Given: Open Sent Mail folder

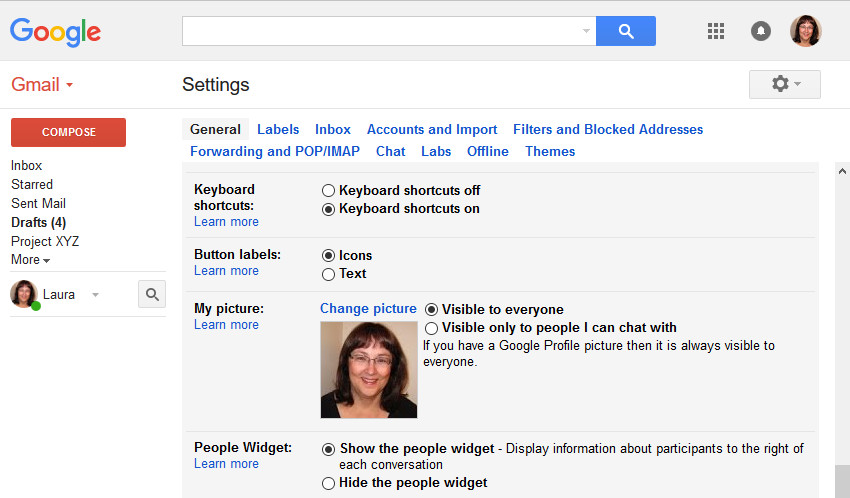Looking at the screenshot, I should [x=38, y=203].
